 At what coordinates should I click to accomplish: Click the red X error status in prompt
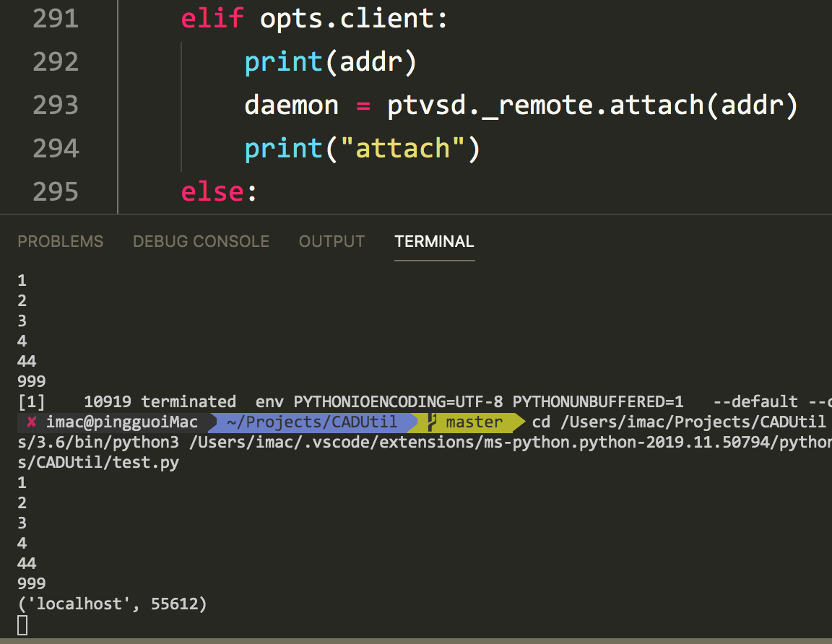31,422
